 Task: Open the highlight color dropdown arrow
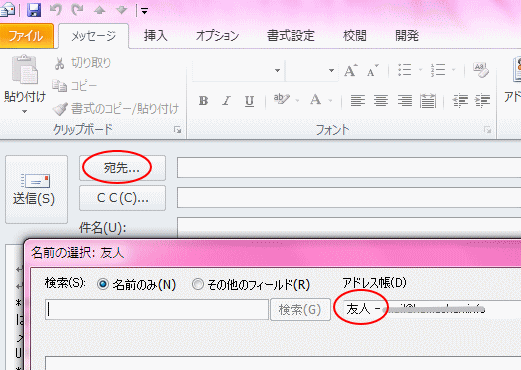coord(297,100)
